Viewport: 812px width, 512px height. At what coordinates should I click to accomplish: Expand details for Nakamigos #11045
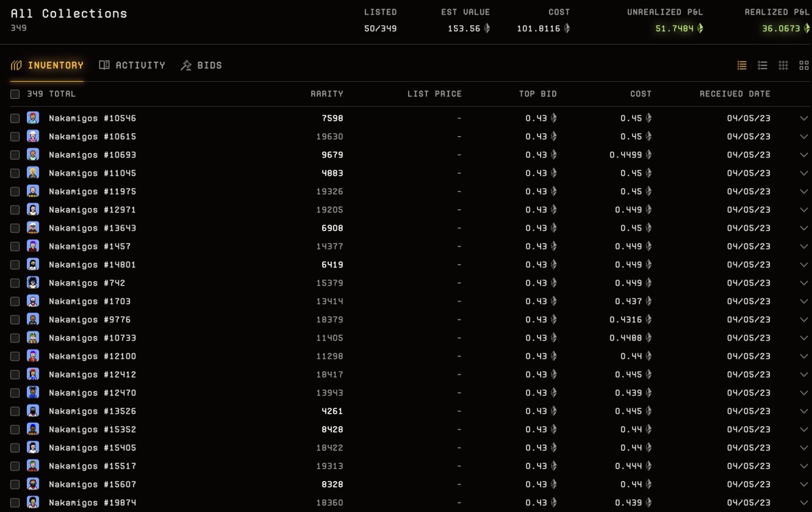(804, 173)
